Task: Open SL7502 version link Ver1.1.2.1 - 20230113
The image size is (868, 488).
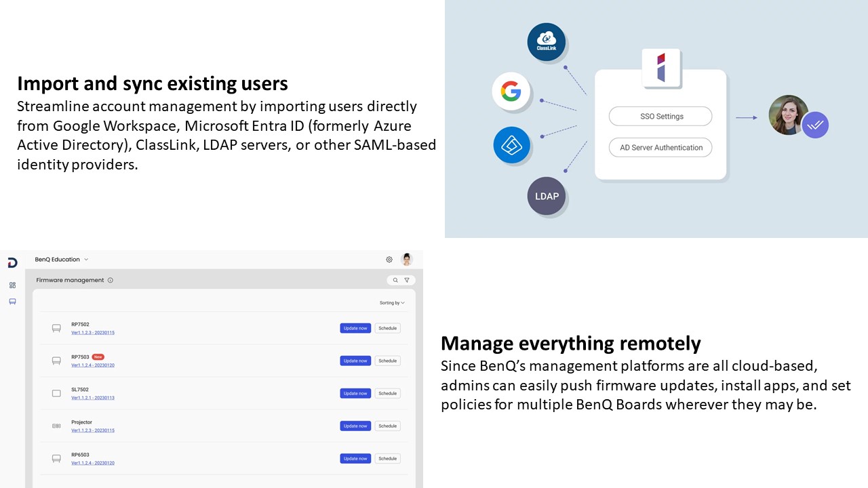Action: (x=93, y=398)
